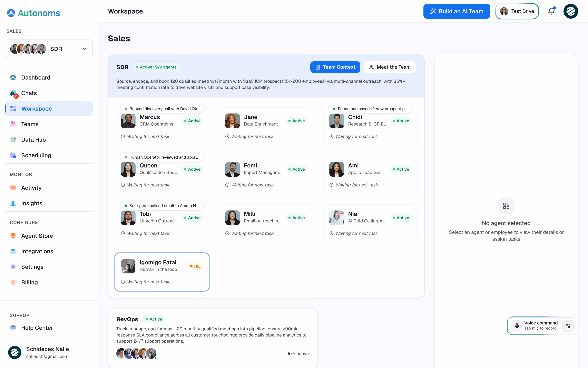Click the Autonoms logo
The width and height of the screenshot is (588, 368).
[x=33, y=13]
